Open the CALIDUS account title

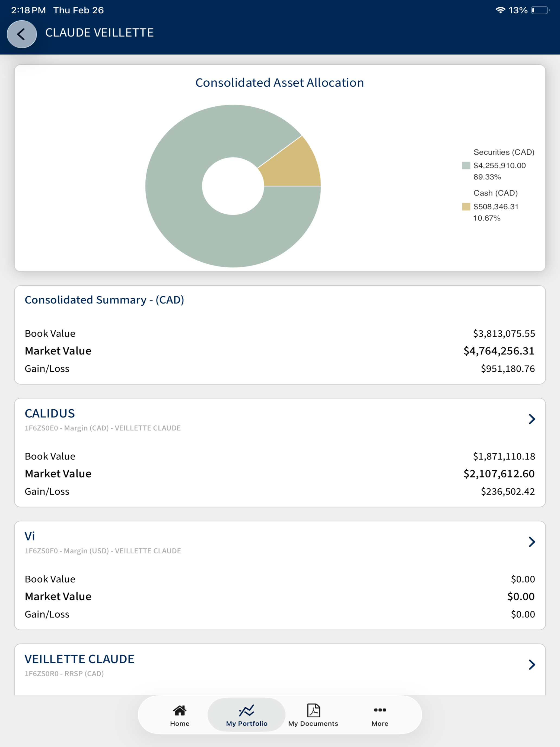50,413
